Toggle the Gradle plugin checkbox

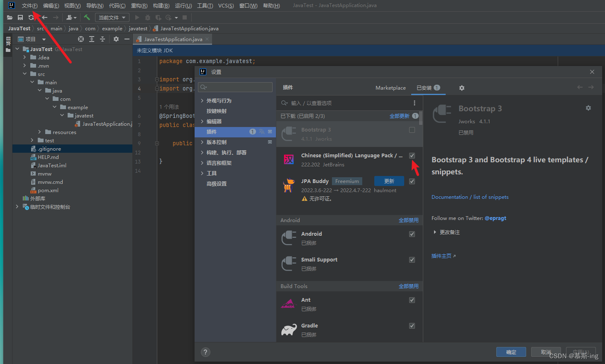[412, 326]
